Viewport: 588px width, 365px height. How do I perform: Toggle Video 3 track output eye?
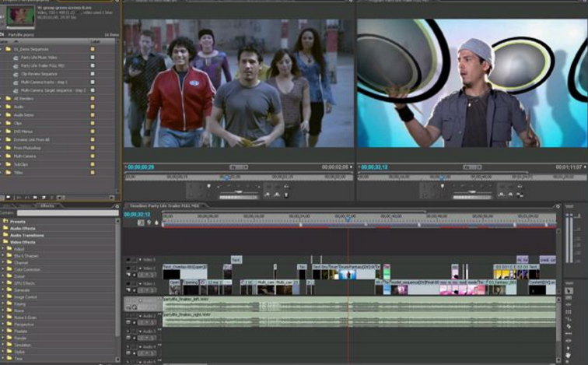[128, 260]
